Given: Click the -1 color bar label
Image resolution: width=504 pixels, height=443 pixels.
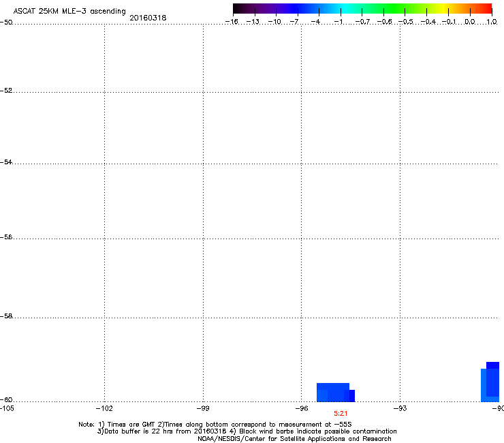Looking at the screenshot, I should coord(338,22).
